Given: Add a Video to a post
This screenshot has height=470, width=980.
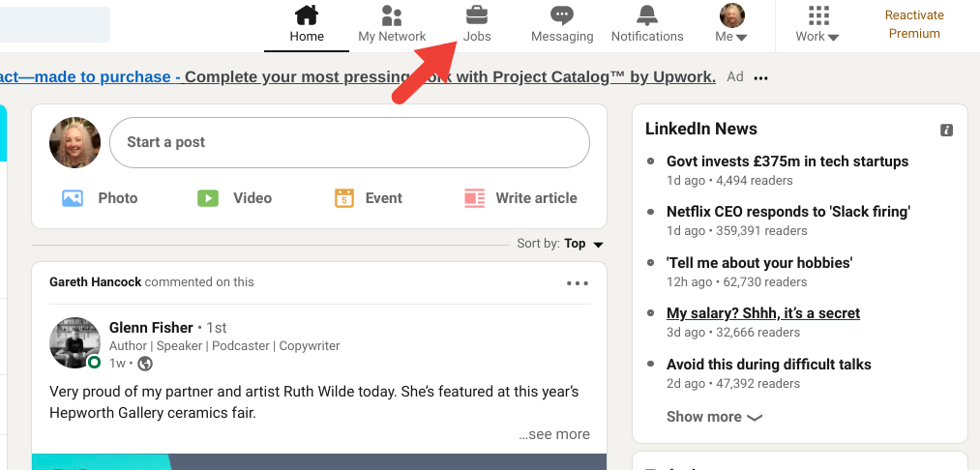Looking at the screenshot, I should point(234,198).
